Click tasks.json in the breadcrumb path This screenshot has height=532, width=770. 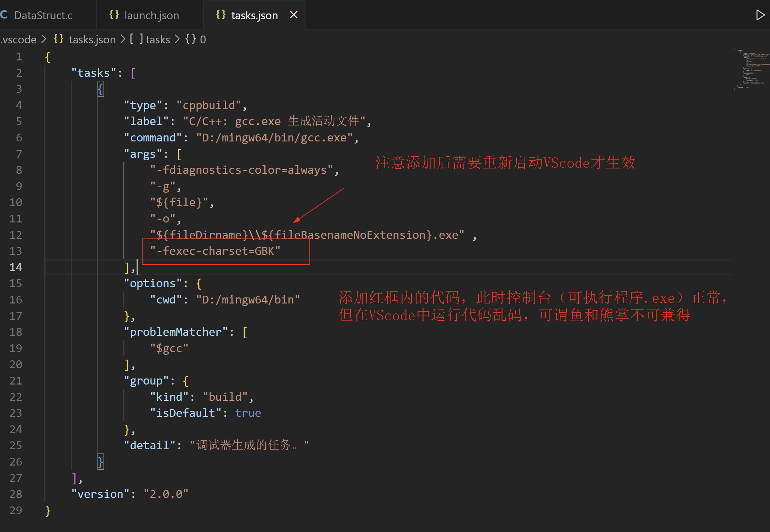[92, 39]
